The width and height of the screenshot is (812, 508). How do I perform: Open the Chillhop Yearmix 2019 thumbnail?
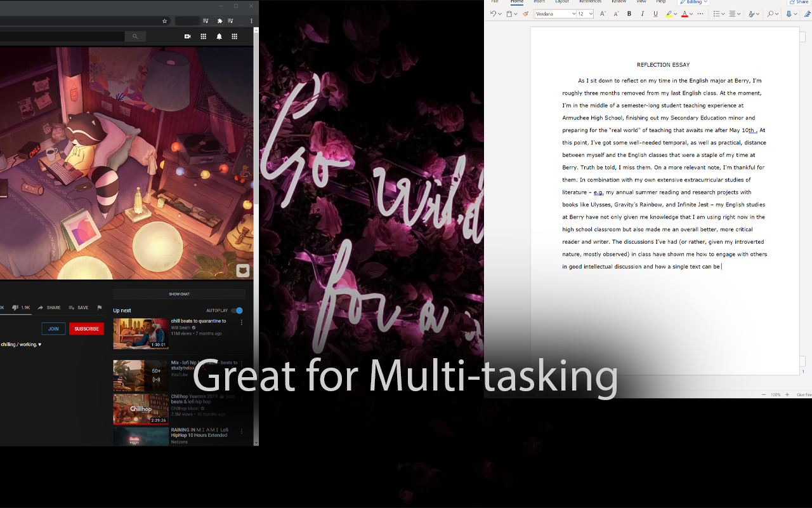[x=141, y=409]
